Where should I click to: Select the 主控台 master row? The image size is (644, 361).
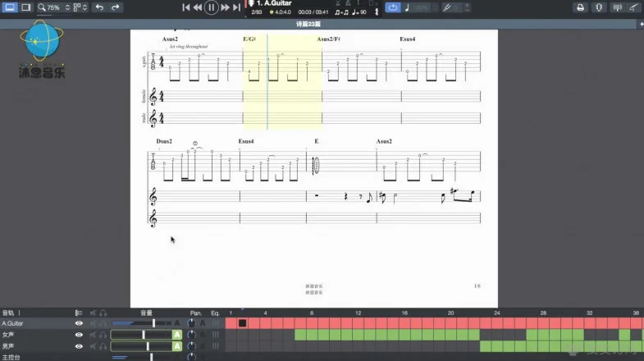click(11, 357)
